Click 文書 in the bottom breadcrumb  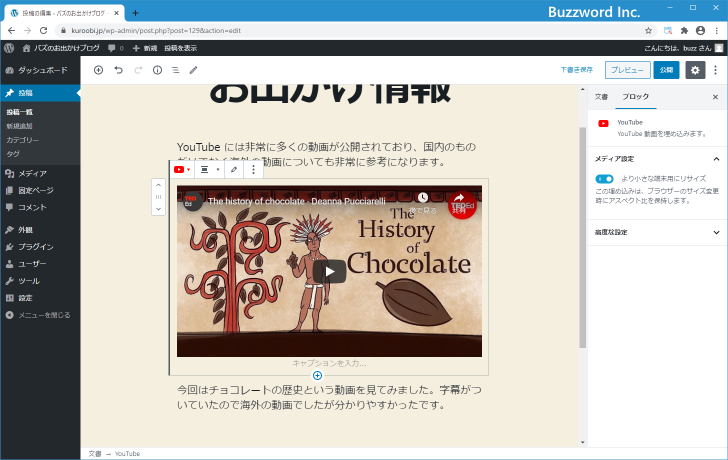coord(95,454)
